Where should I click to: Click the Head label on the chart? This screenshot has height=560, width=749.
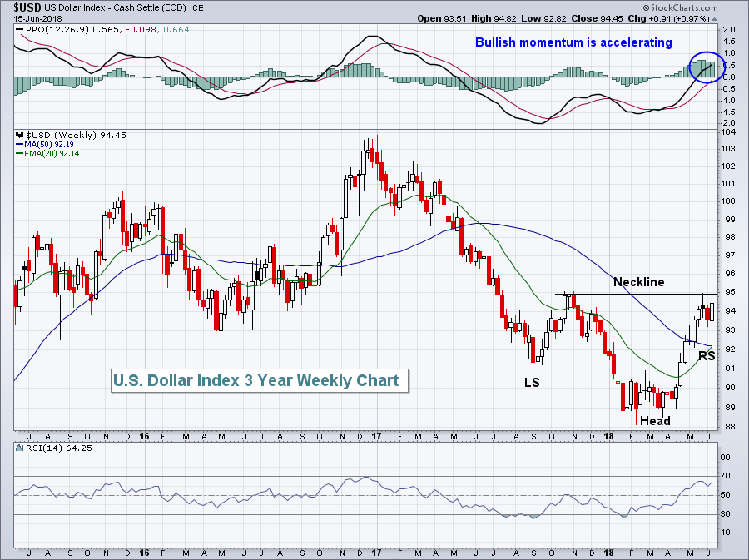655,420
